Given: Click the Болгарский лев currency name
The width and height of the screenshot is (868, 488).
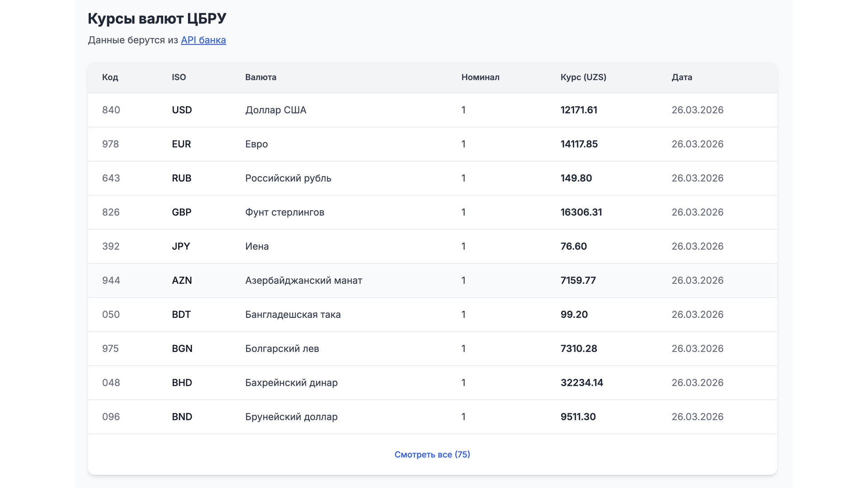Looking at the screenshot, I should 282,349.
